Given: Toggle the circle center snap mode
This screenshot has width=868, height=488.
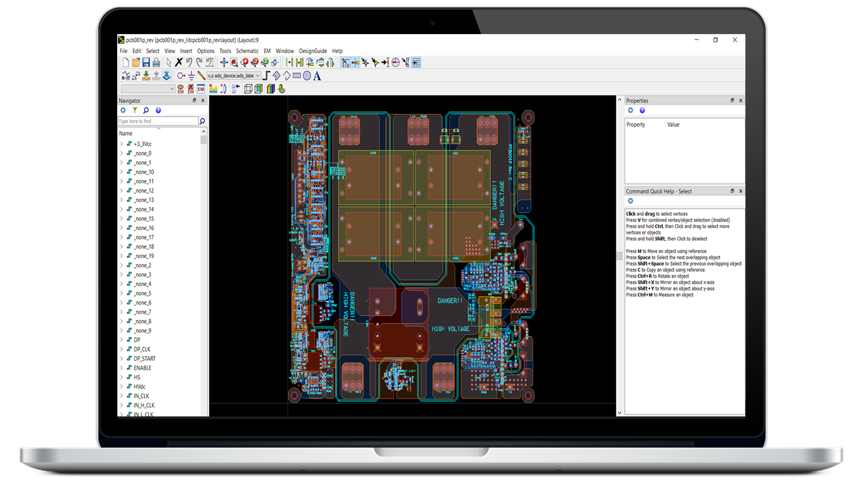Looking at the screenshot, I should [x=395, y=62].
